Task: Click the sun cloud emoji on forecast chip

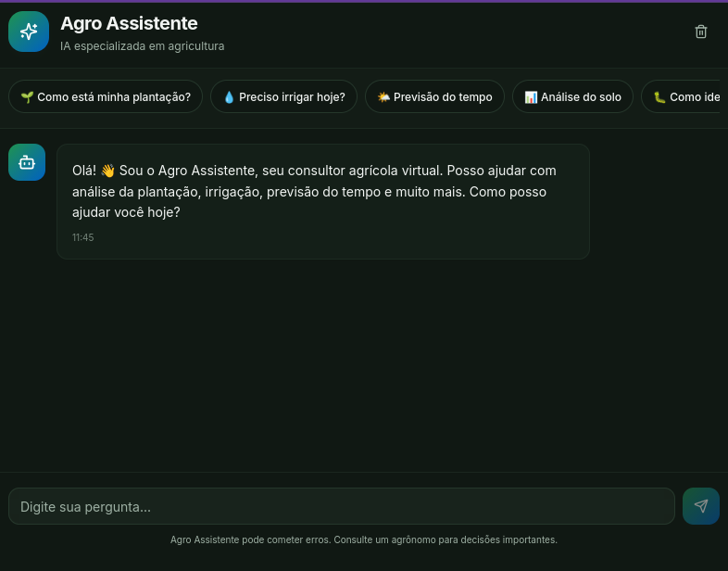Action: click(x=383, y=97)
